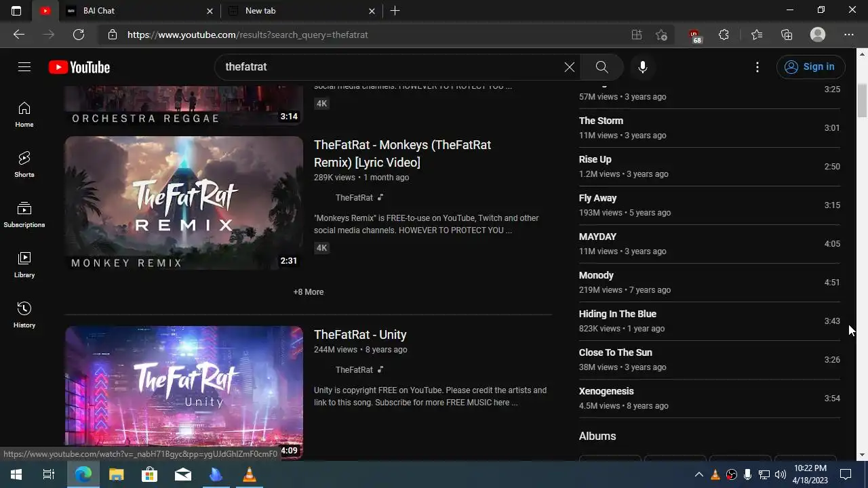
Task: Open the YouTube hamburger guide menu
Action: [x=24, y=66]
